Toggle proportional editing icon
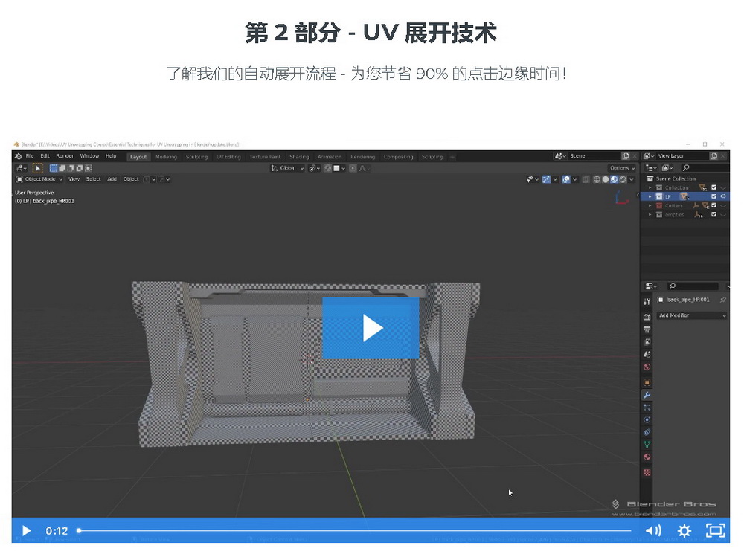 (353, 168)
